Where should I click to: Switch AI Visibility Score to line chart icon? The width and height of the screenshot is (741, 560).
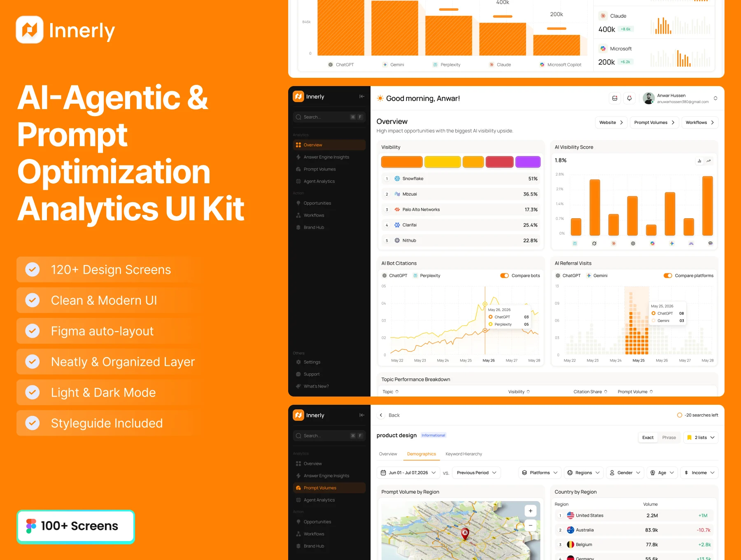(x=708, y=161)
